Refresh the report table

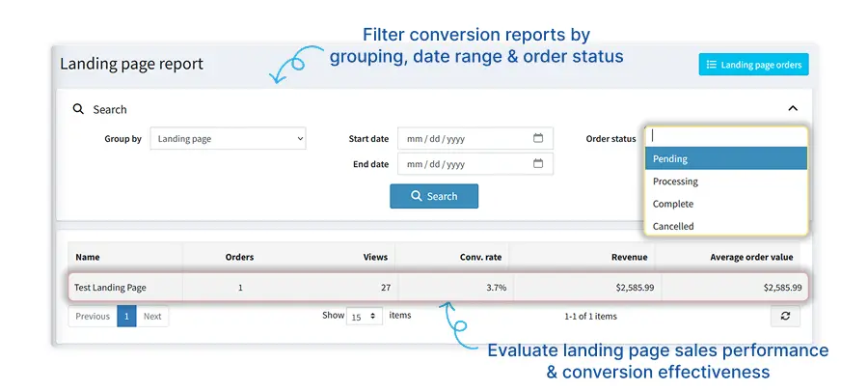(785, 317)
